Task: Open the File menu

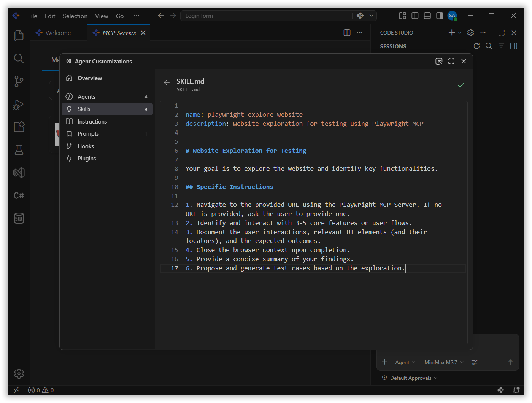Action: click(32, 16)
